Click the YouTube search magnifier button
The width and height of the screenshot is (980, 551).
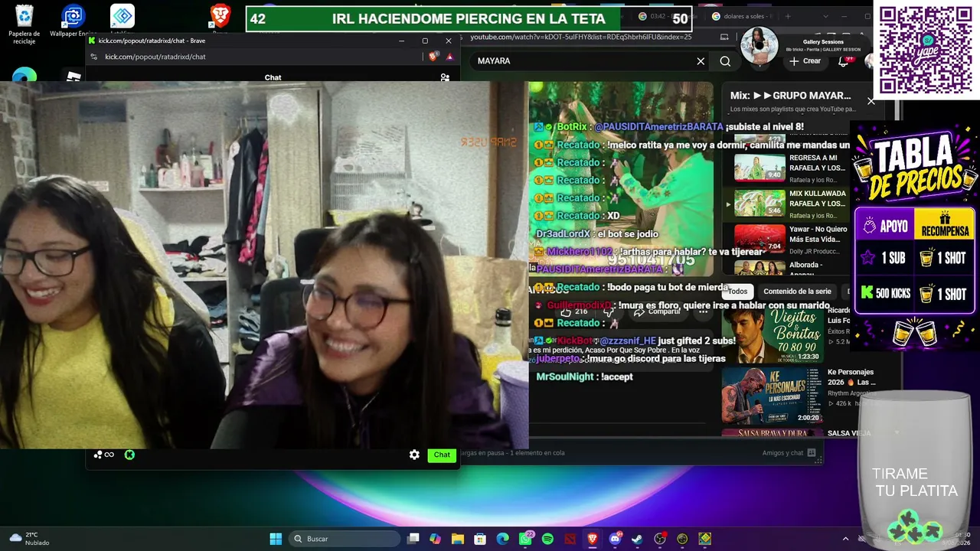[x=725, y=61]
